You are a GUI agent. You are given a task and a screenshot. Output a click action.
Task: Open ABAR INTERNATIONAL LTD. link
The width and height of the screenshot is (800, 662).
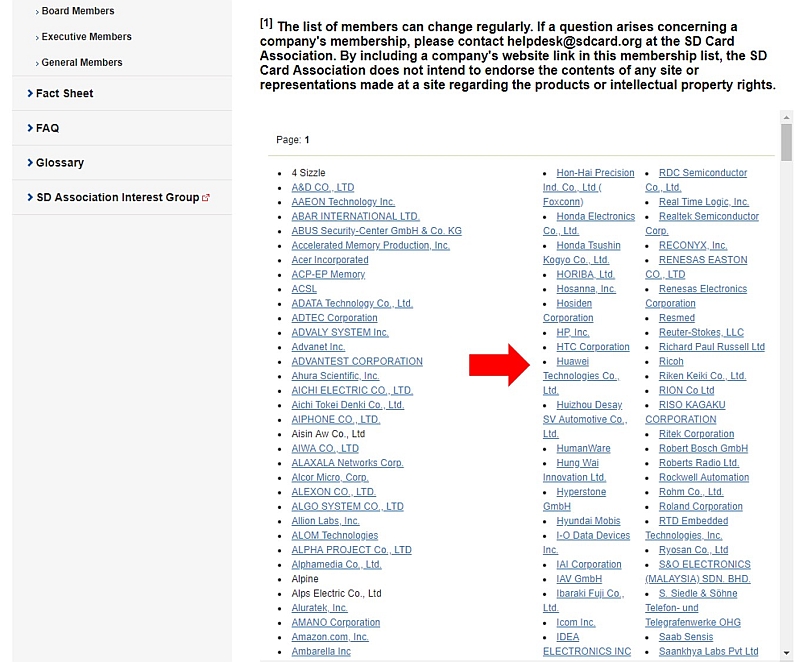355,216
